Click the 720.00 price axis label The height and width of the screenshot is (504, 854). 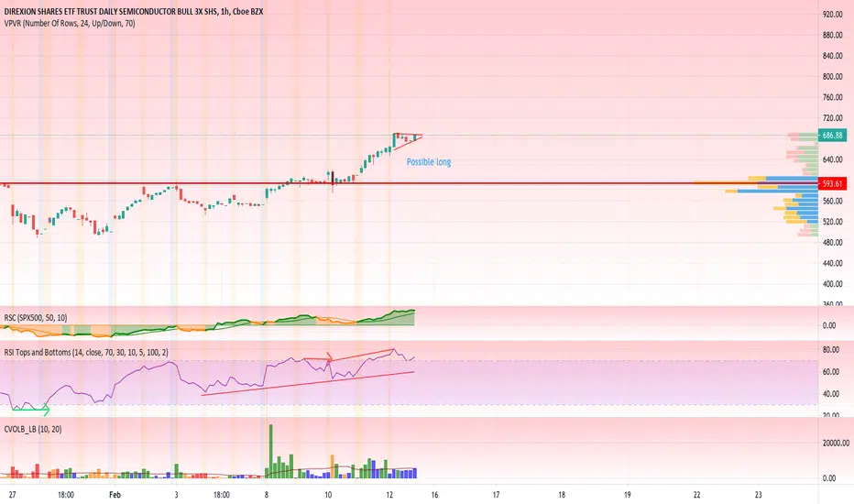tap(832, 117)
